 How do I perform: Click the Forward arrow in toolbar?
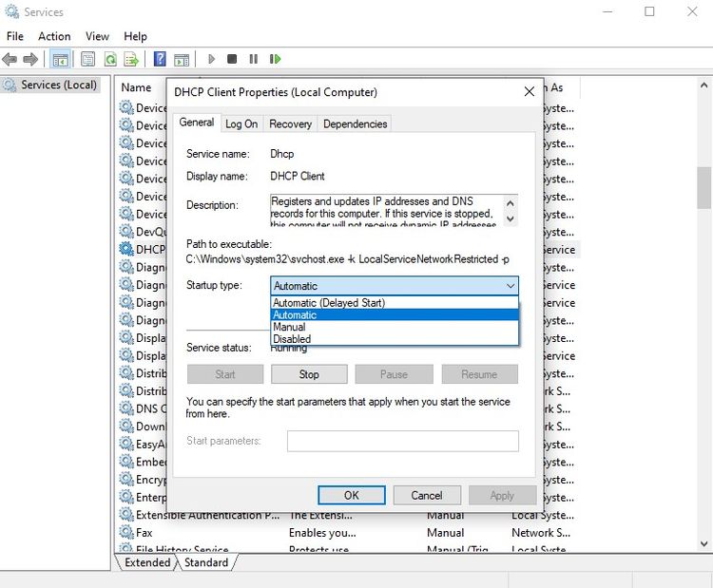click(30, 59)
